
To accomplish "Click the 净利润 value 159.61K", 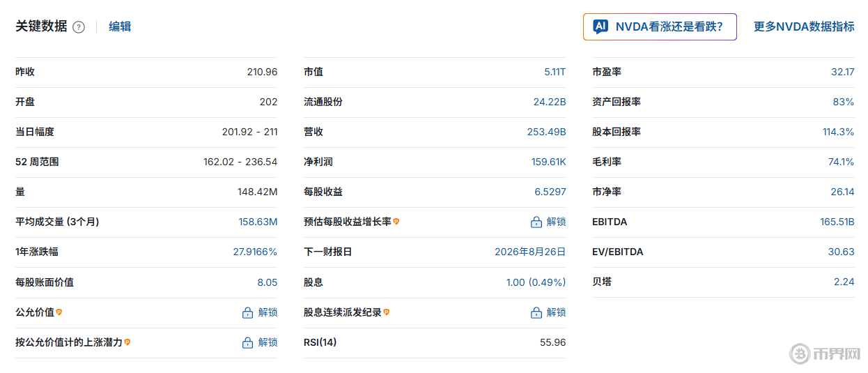I will 549,162.
